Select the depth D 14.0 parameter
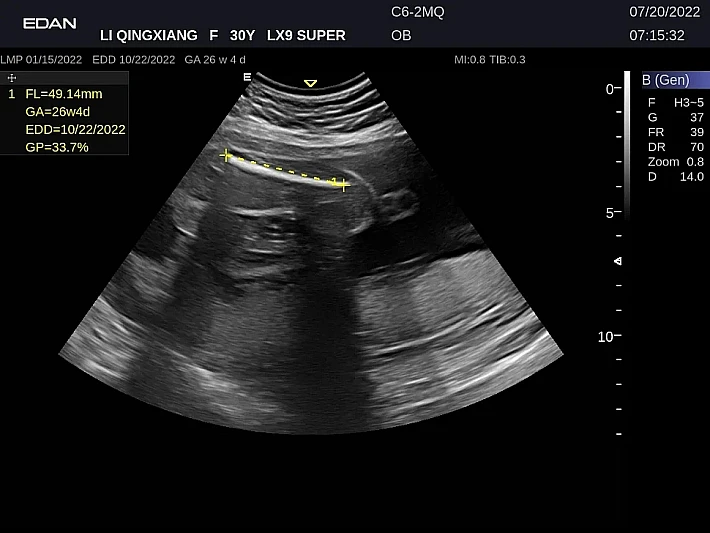The width and height of the screenshot is (710, 533). click(x=675, y=177)
